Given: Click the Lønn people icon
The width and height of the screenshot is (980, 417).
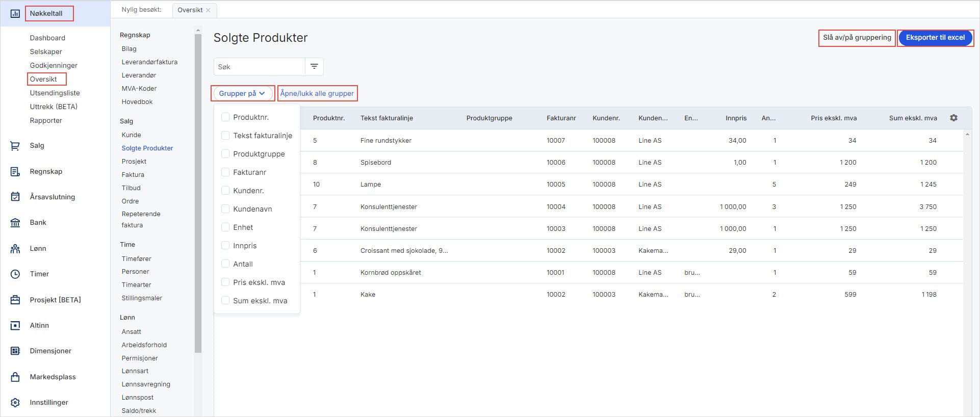Looking at the screenshot, I should pos(15,249).
